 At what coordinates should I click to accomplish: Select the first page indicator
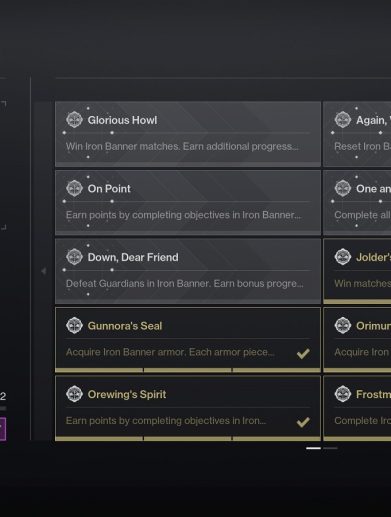pos(313,448)
